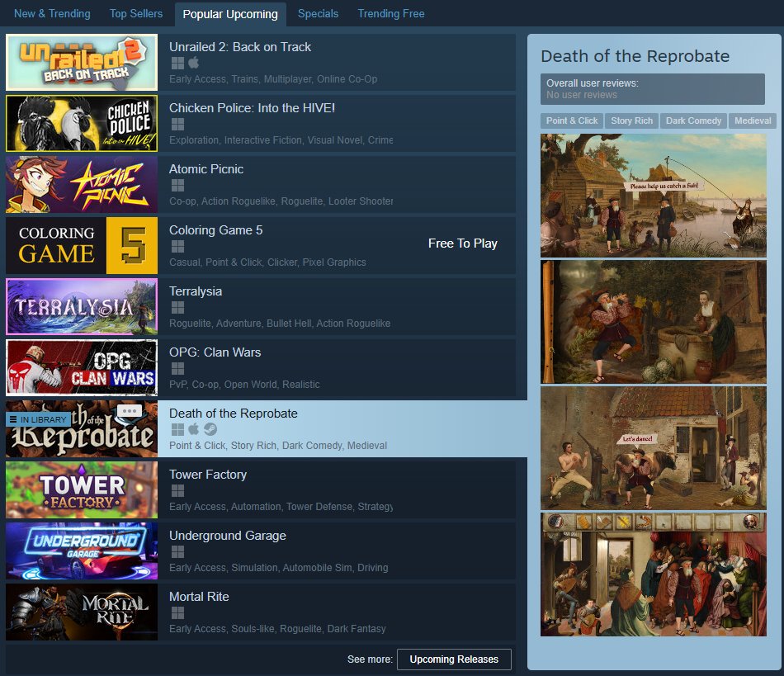This screenshot has width=784, height=676.
Task: Open the Unrailed 2: Back on Track title
Action: pos(240,47)
